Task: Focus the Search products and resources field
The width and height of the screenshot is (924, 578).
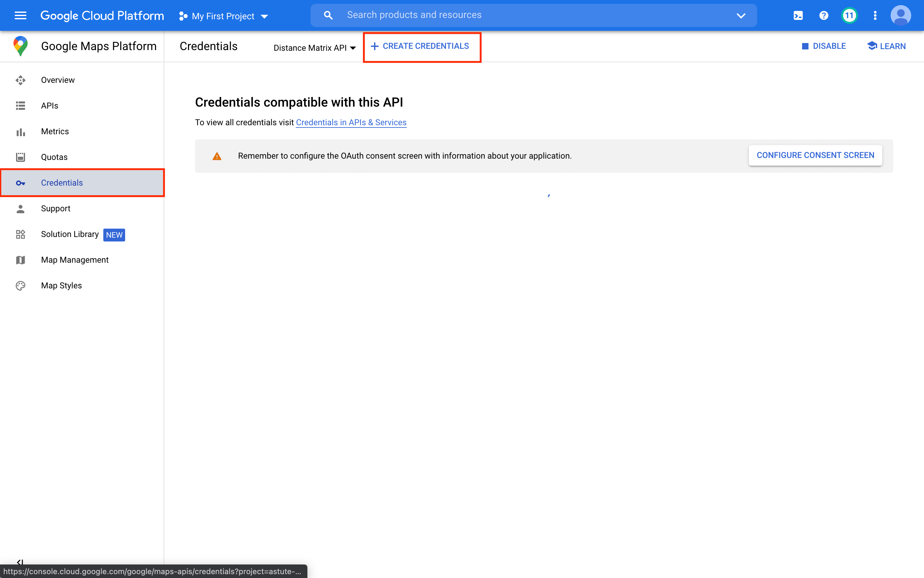Action: [534, 15]
